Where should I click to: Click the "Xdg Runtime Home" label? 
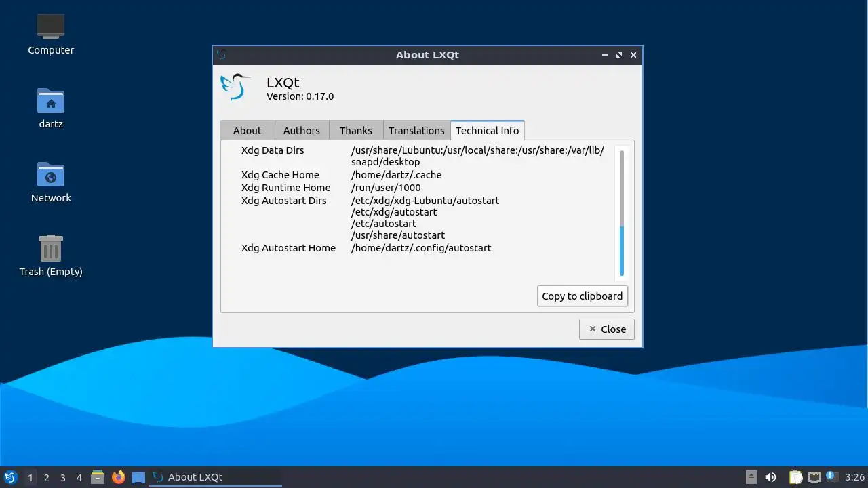tap(286, 188)
